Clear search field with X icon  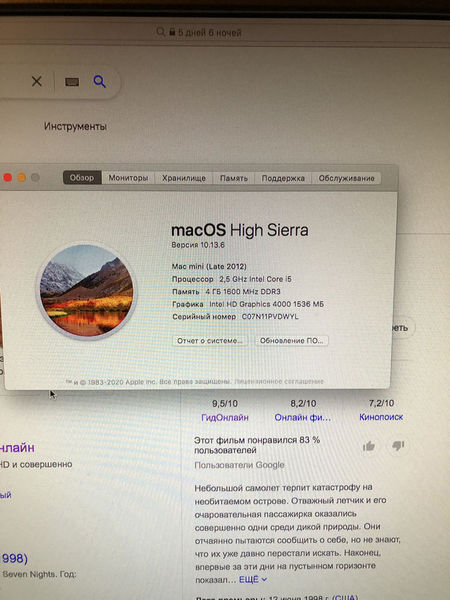coord(37,81)
